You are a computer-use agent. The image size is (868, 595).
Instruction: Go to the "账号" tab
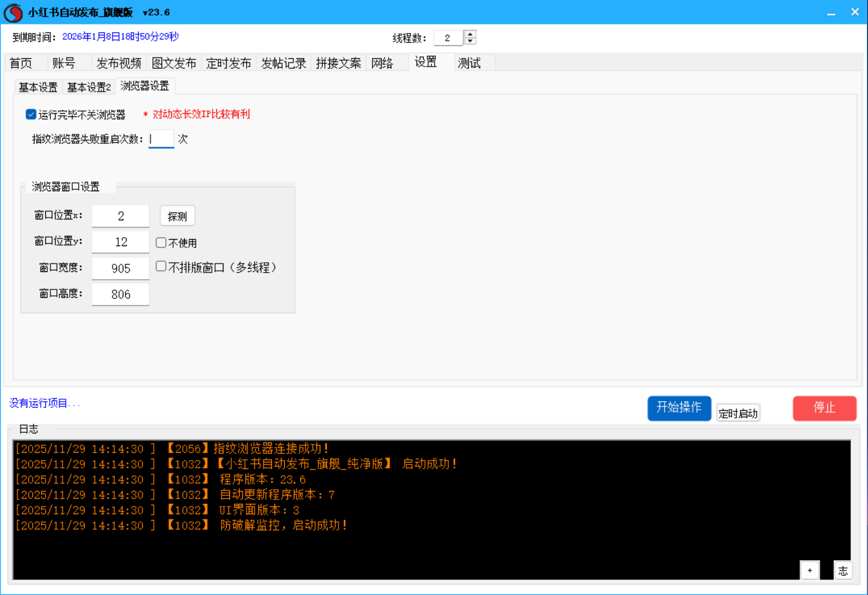point(64,63)
